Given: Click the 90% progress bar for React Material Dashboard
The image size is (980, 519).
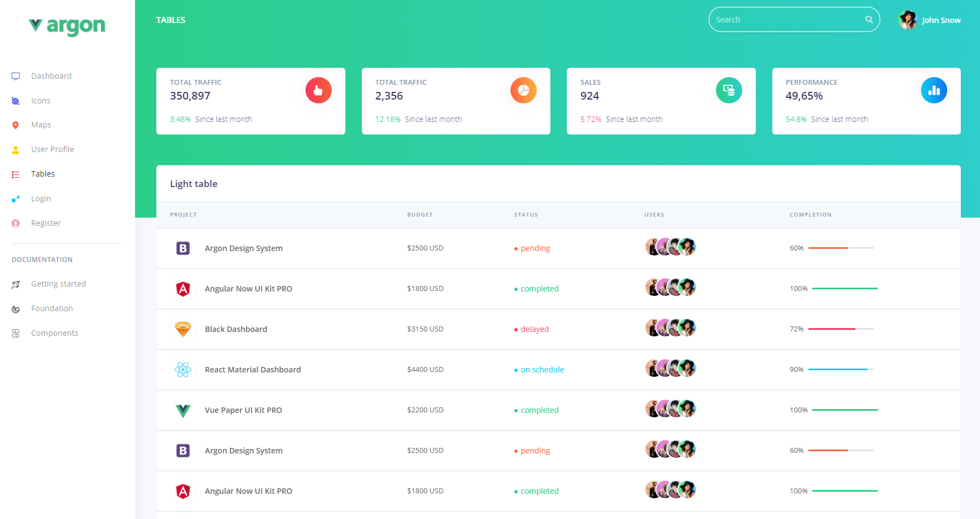Looking at the screenshot, I should pyautogui.click(x=841, y=369).
